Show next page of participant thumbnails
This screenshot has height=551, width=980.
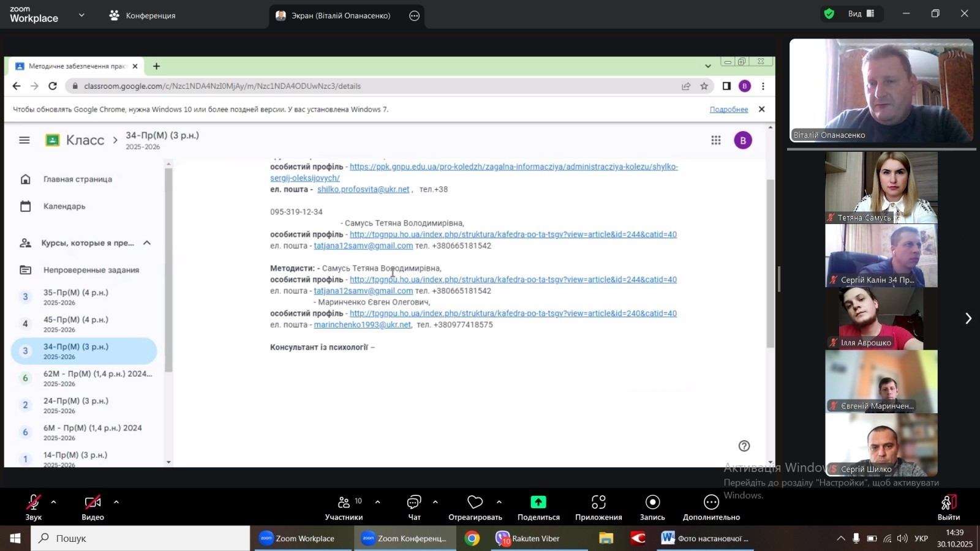coord(968,318)
